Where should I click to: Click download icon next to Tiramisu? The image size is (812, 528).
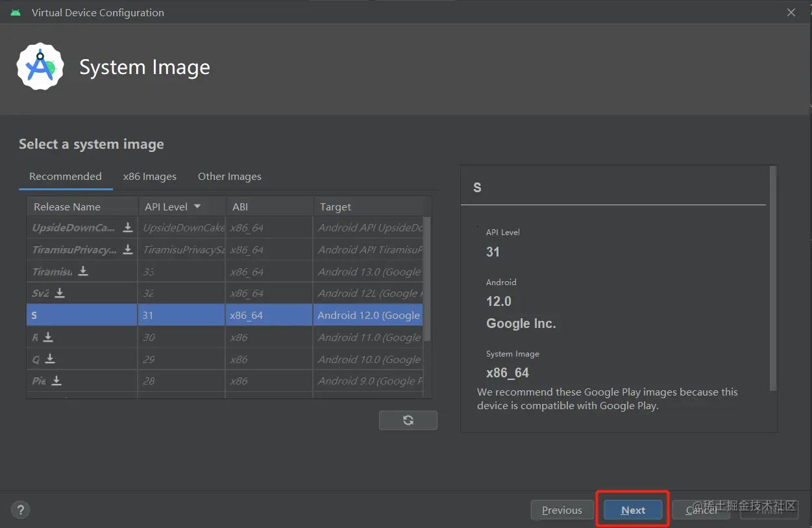[83, 271]
